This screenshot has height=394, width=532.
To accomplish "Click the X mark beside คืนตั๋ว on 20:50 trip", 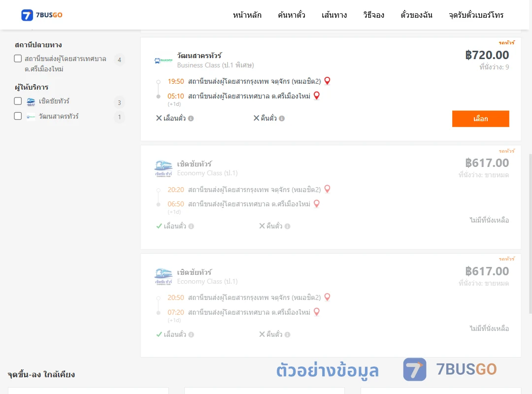I will click(x=262, y=334).
